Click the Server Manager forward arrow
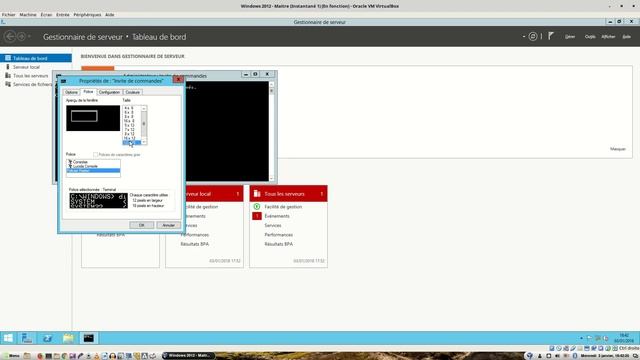 [21, 37]
